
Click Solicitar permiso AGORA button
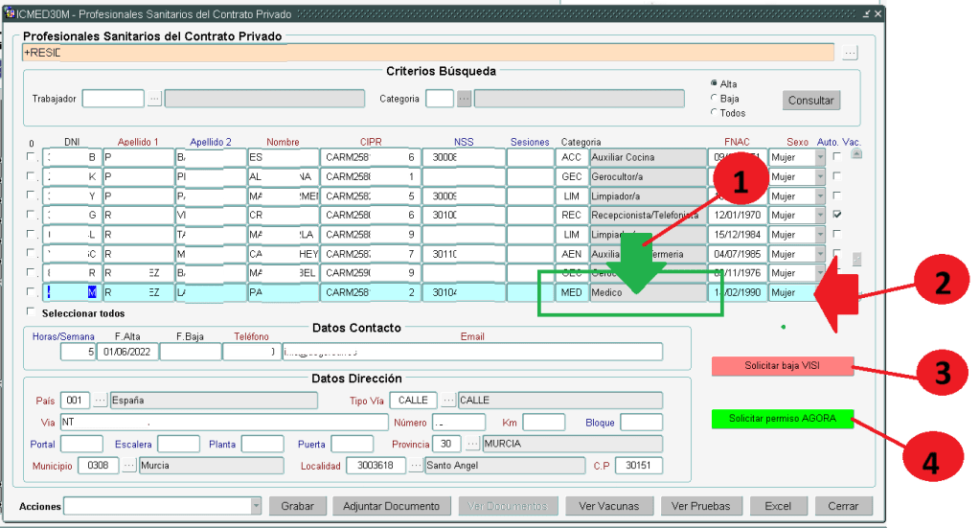782,419
